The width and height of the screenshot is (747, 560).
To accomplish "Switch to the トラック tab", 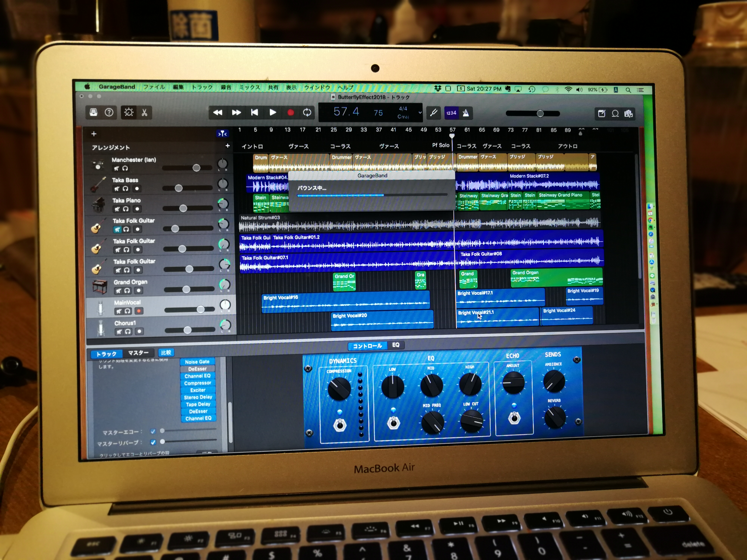I will 106,354.
